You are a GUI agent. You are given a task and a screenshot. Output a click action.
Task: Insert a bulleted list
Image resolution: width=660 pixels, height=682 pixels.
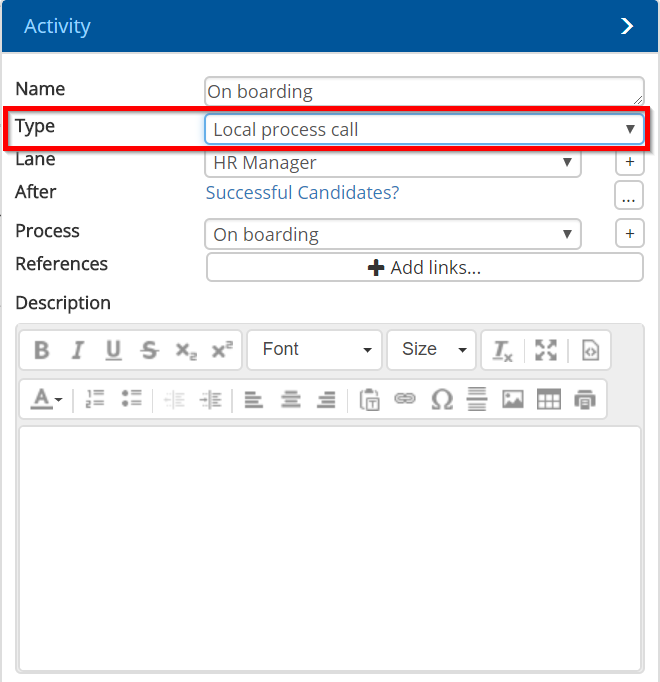tap(131, 399)
